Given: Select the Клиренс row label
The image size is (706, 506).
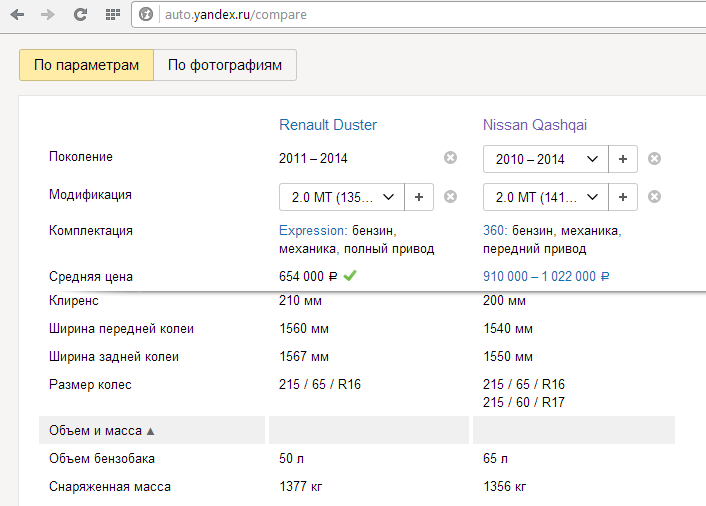Looking at the screenshot, I should tap(73, 300).
